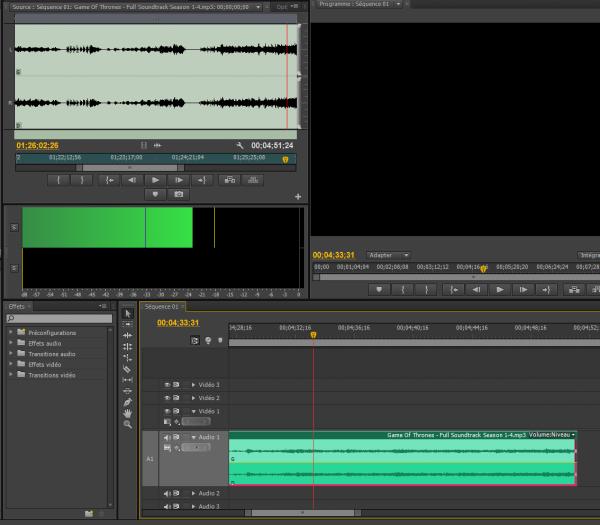Screen dimensions: 600x525
Task: Open the Source clip selector dropdown
Action: 258,7
